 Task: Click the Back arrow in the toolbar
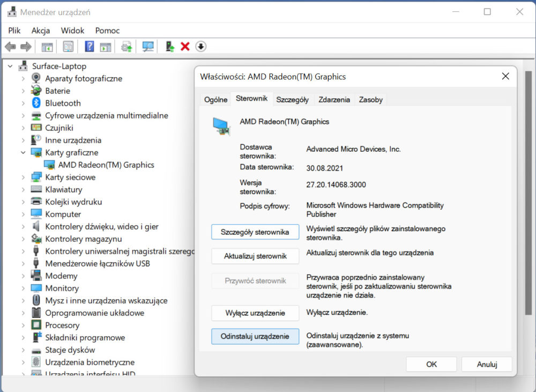point(11,47)
